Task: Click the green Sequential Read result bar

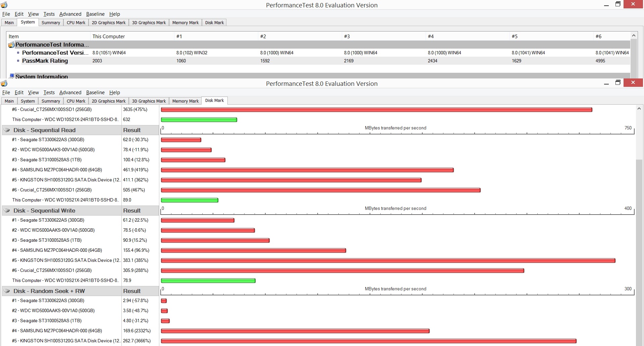Action: pyautogui.click(x=190, y=200)
